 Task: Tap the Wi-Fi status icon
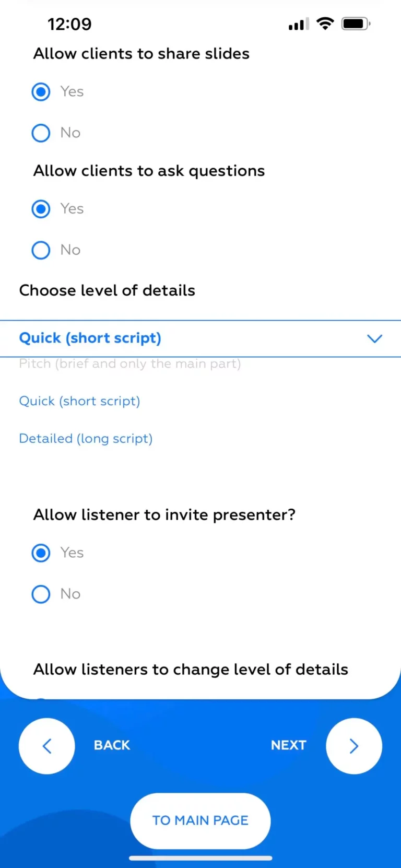tap(325, 24)
